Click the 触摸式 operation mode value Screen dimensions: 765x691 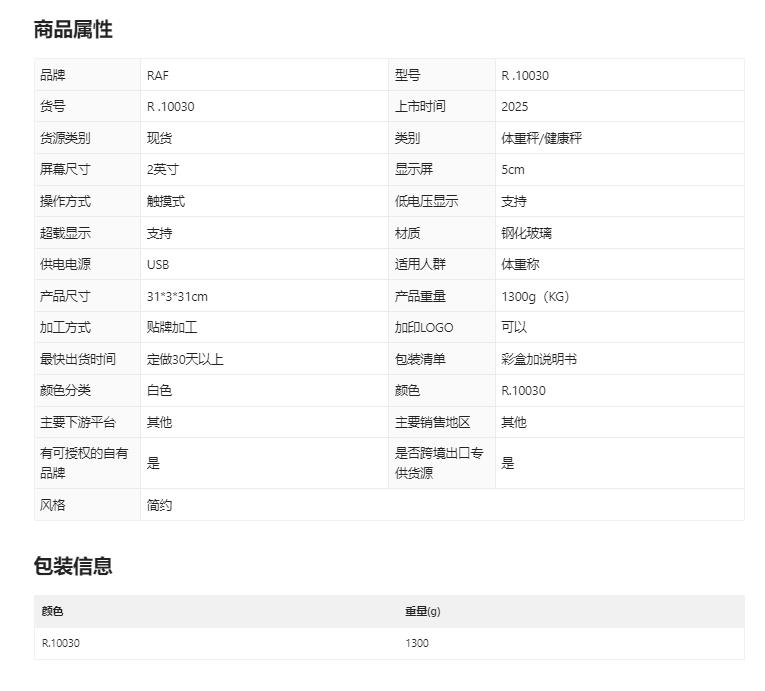[x=166, y=201]
